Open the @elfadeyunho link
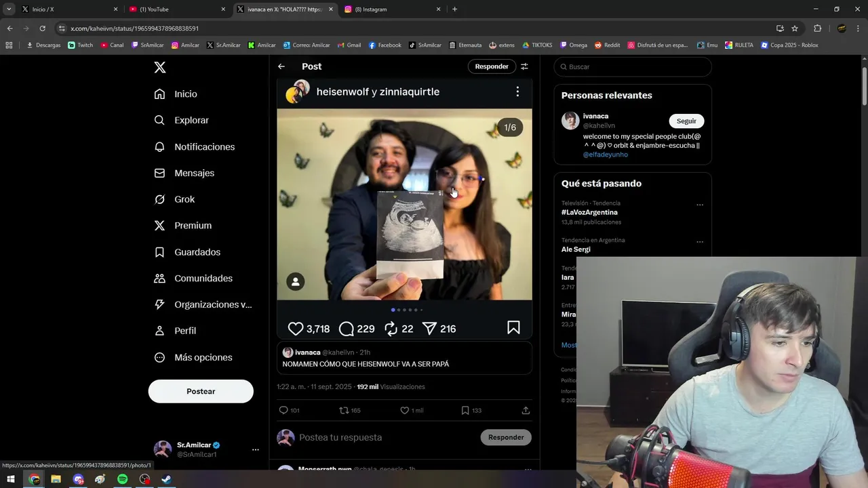Viewport: 868px width, 488px height. click(606, 155)
